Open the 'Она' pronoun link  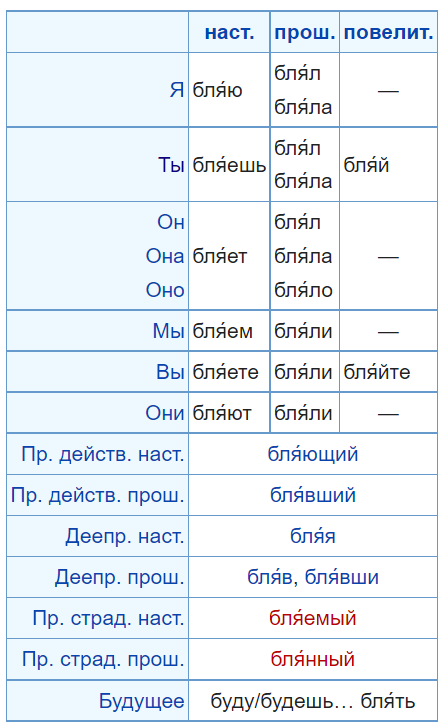[x=165, y=256]
